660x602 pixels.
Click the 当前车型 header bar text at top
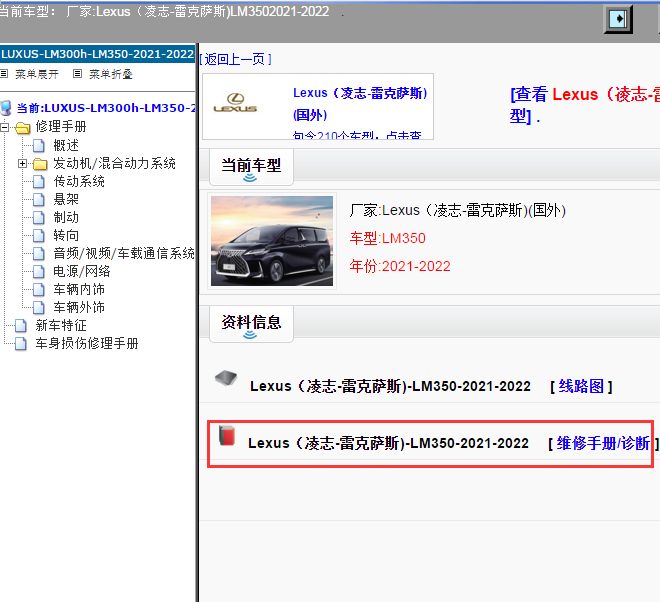click(x=165, y=11)
